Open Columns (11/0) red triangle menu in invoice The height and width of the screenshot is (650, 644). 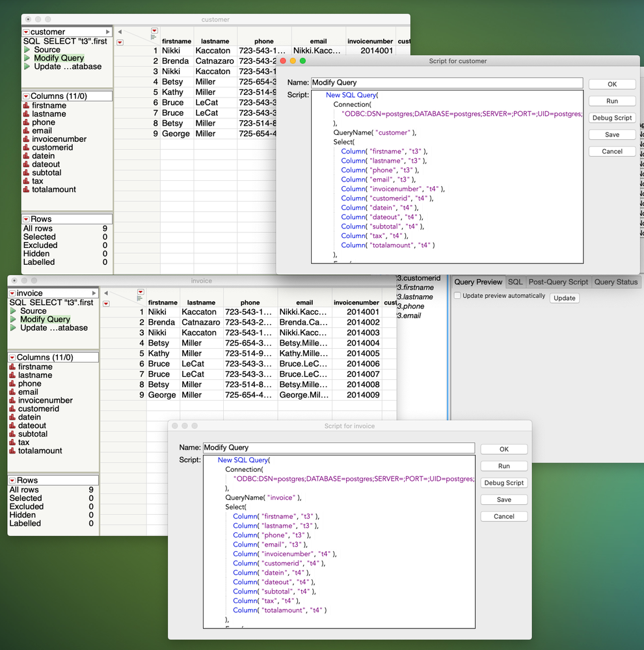(x=12, y=358)
